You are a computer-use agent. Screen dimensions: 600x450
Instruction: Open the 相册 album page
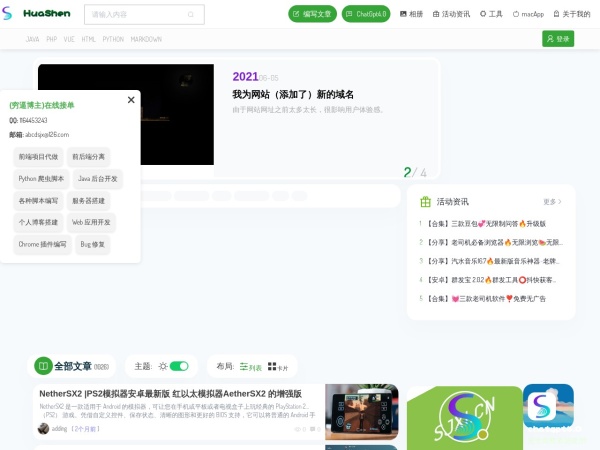[x=411, y=14]
